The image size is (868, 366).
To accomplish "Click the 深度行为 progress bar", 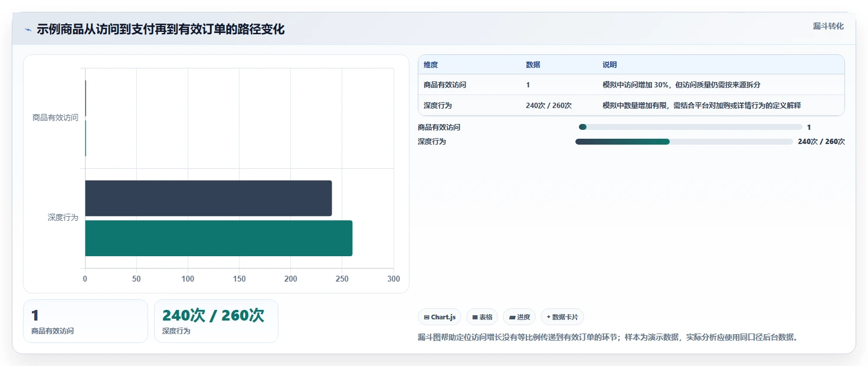I will [x=684, y=142].
